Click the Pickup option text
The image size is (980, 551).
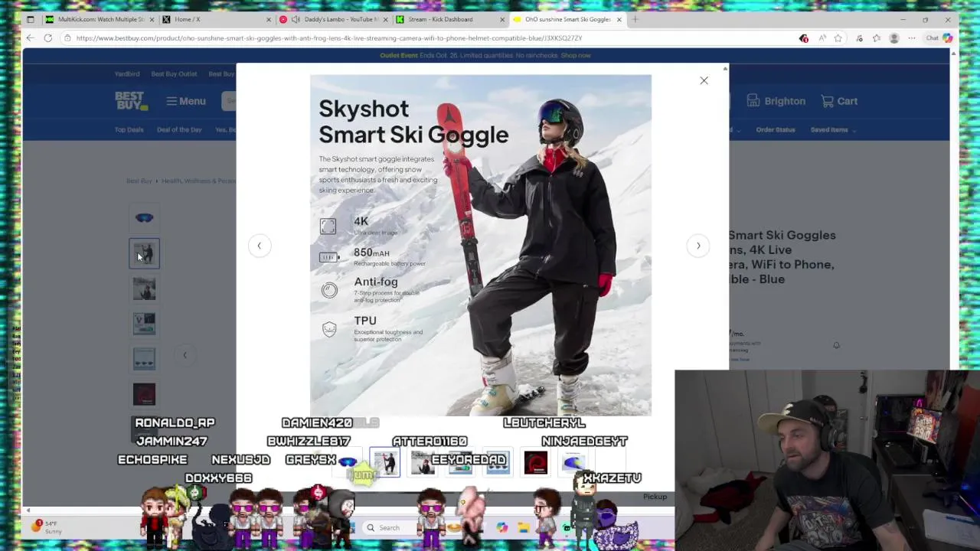point(655,497)
